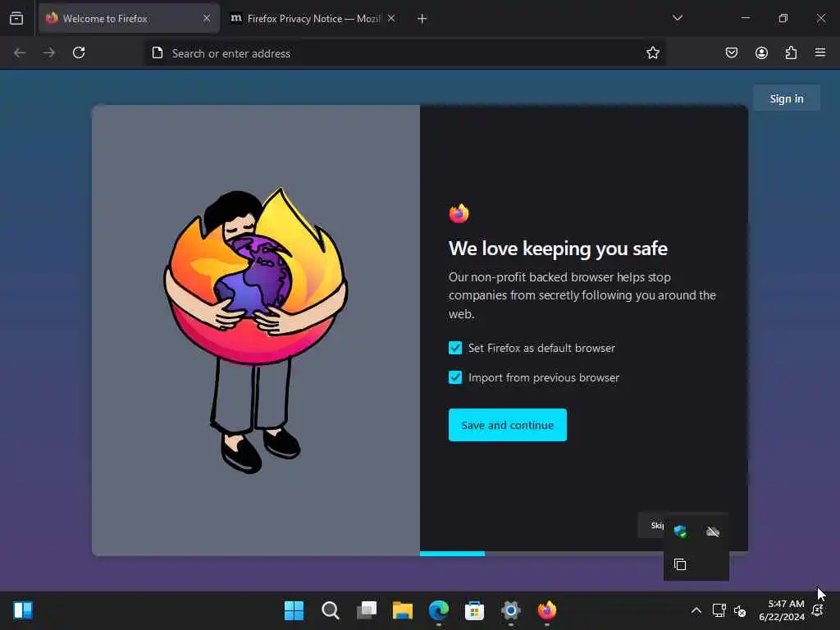Switch to Welcome to Firefox tab
840x630 pixels.
(129, 19)
